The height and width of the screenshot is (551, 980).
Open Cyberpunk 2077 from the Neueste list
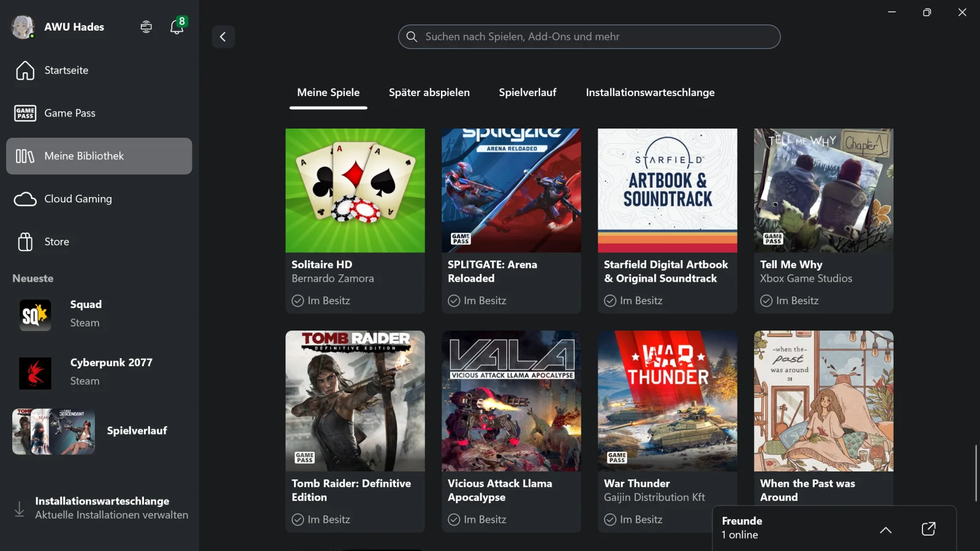pos(99,373)
